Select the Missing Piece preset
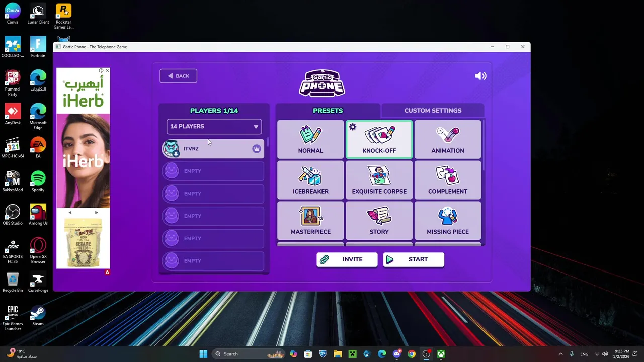644x362 pixels. click(x=447, y=221)
